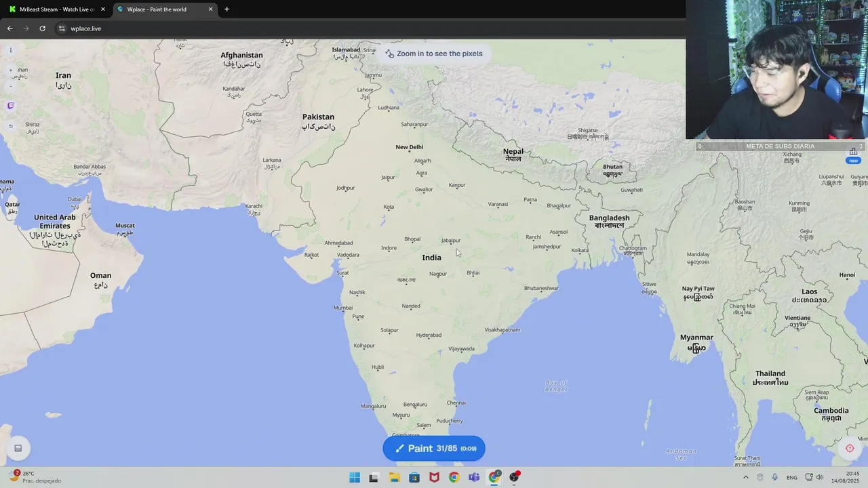Open the volume tray icon

coord(819,477)
